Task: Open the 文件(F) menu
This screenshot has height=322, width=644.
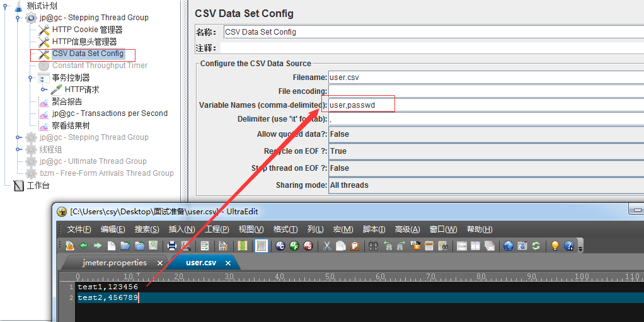Action: click(79, 229)
